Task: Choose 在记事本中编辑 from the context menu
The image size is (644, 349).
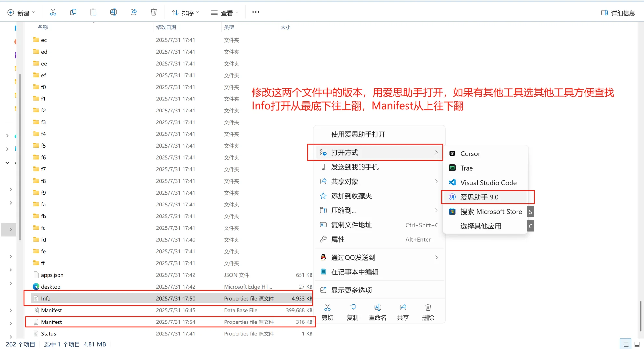Action: (x=354, y=272)
